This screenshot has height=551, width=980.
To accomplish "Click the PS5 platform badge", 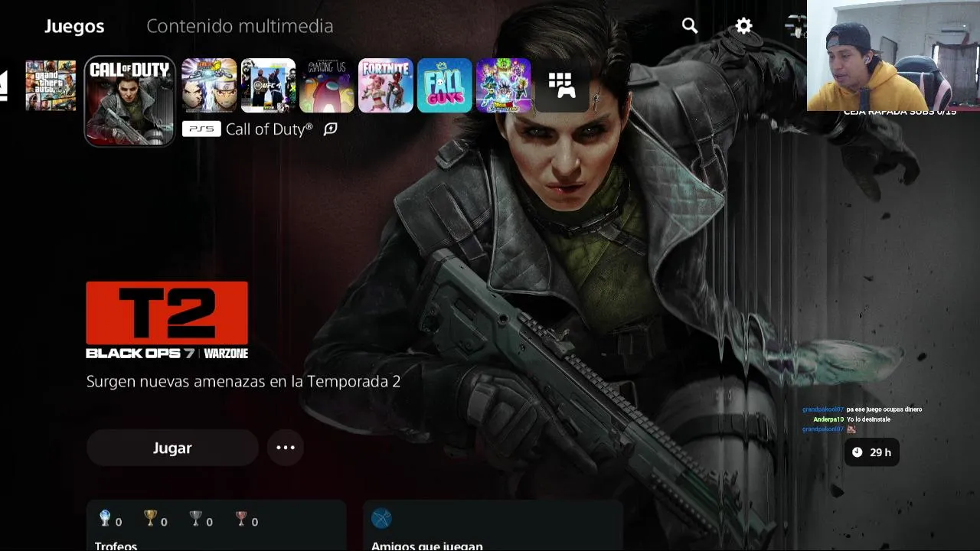I will [x=201, y=129].
